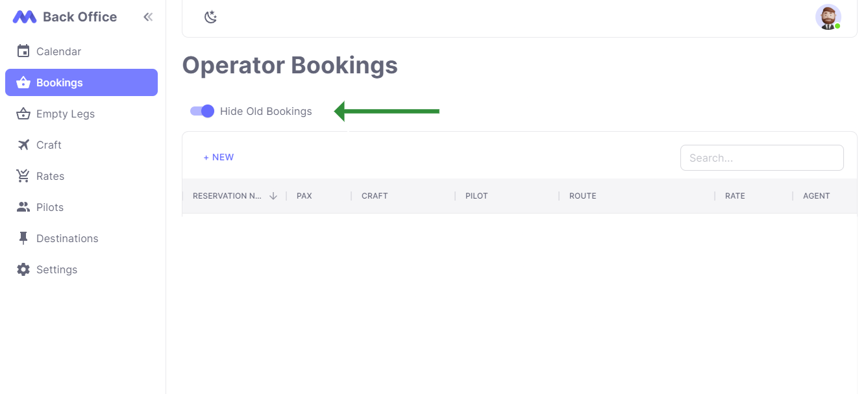
Task: Select the Pilots people icon
Action: (x=23, y=207)
